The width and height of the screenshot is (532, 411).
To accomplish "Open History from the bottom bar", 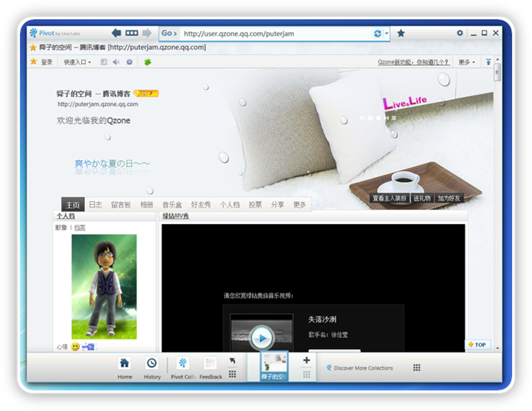I will pos(152,366).
